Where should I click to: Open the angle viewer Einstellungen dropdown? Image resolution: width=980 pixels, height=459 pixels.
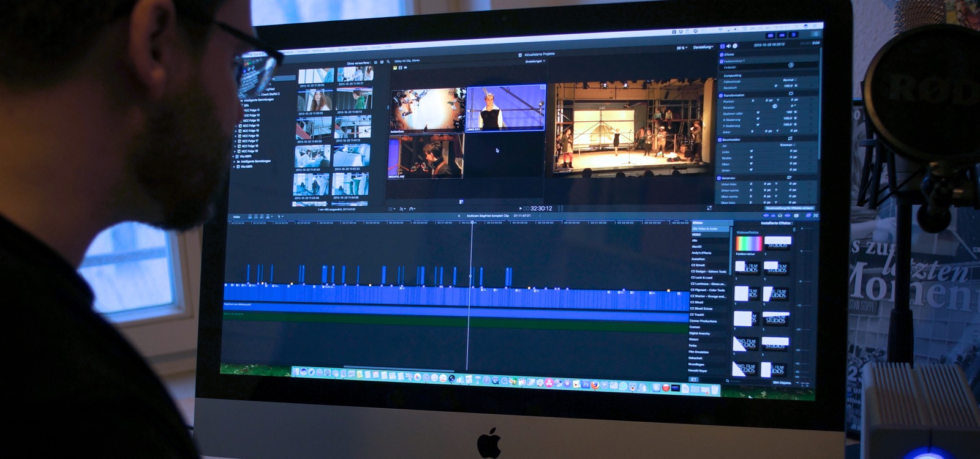pos(535,61)
